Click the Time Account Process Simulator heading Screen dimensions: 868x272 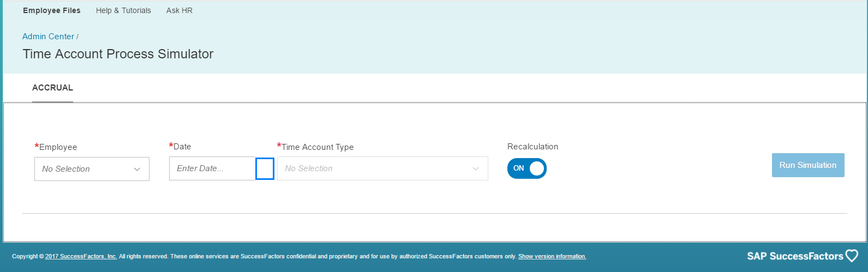[118, 54]
